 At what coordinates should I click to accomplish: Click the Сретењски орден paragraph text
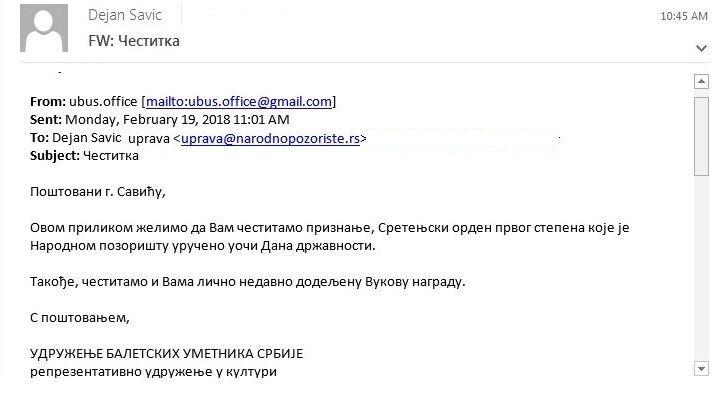click(x=329, y=237)
